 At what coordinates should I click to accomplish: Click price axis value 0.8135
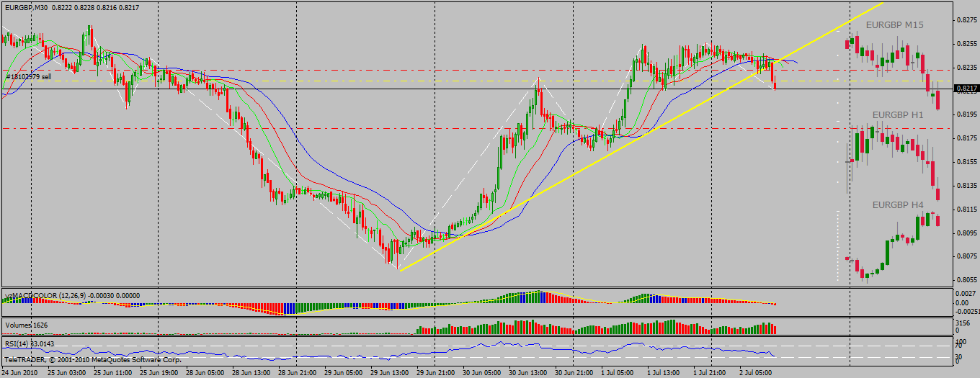click(x=966, y=185)
